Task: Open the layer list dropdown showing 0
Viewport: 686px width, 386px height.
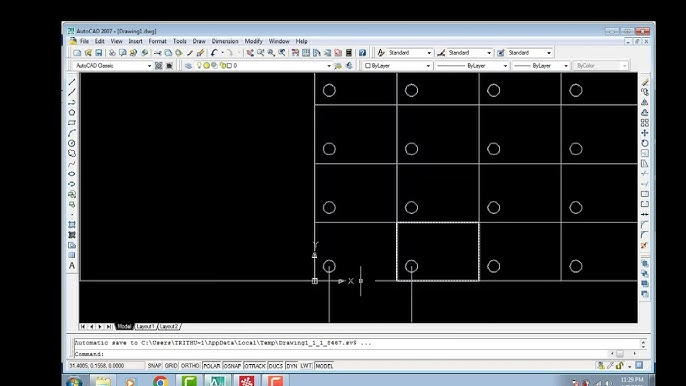Action: 329,66
